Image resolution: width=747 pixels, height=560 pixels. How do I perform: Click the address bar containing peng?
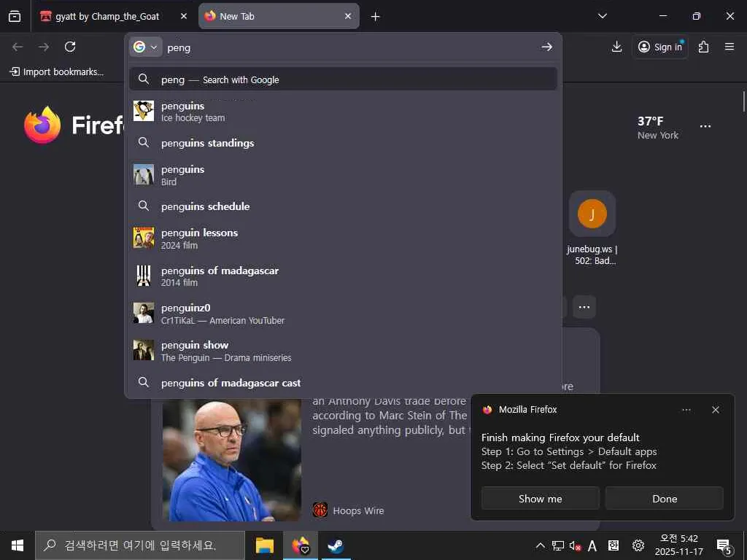coord(350,47)
